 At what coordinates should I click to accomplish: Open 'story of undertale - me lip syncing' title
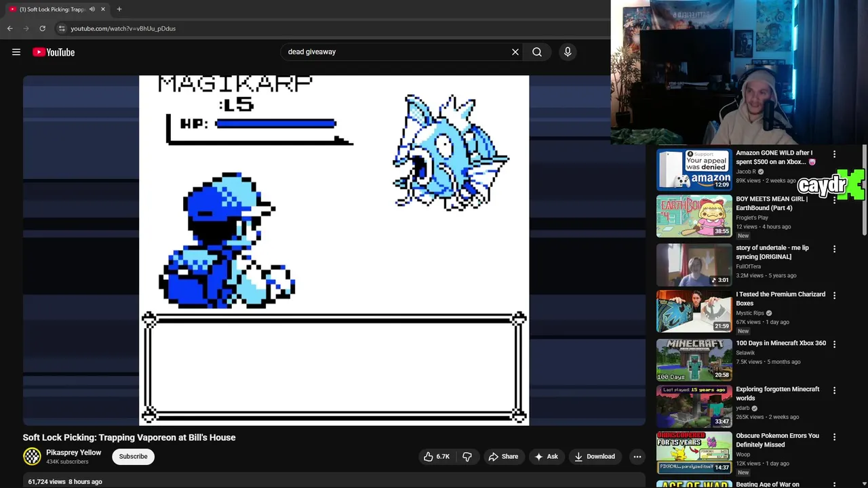point(772,252)
